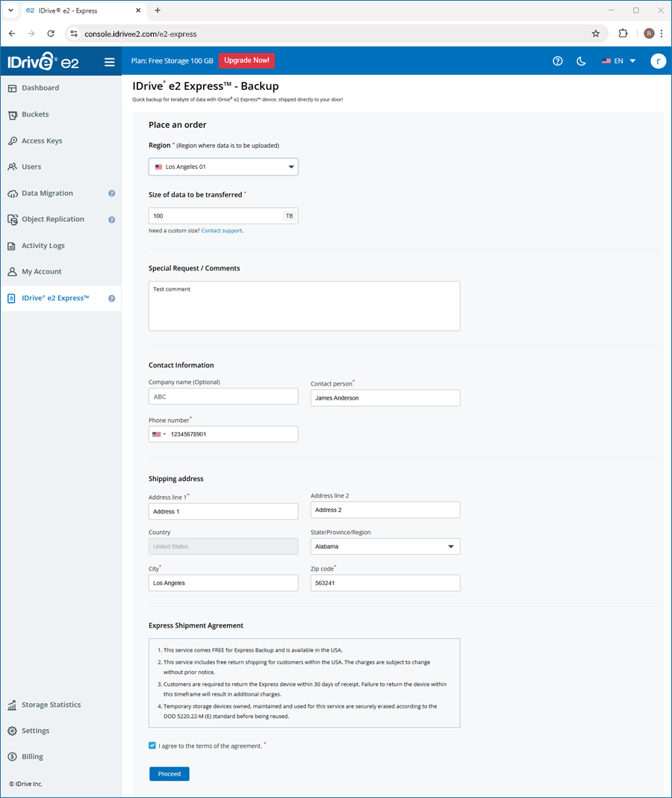Open the user profile avatar 'r'

(658, 61)
